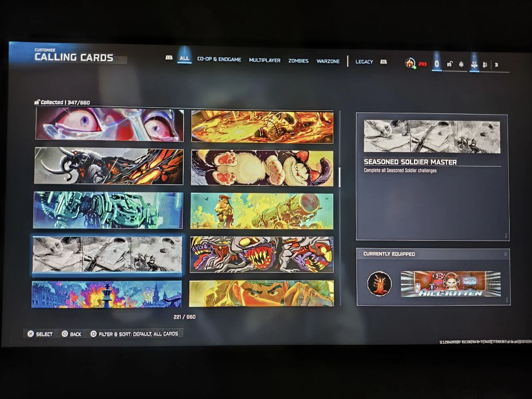Click the R3 social icon in header
This screenshot has width=532, height=399.
point(474,65)
